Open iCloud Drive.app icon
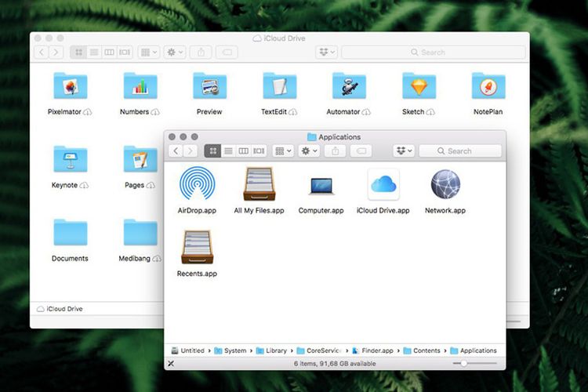The height and width of the screenshot is (392, 588). pos(383,184)
